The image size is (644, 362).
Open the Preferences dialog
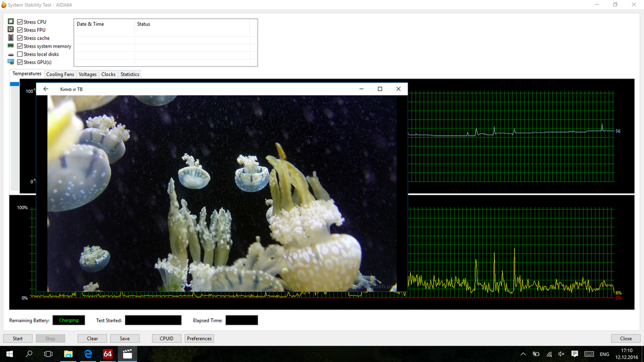pyautogui.click(x=199, y=338)
